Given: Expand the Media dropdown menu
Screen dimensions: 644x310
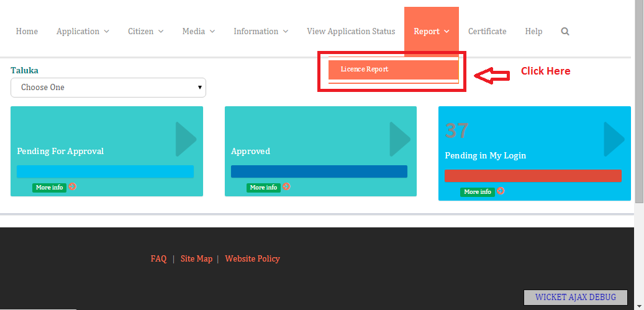Looking at the screenshot, I should [198, 32].
